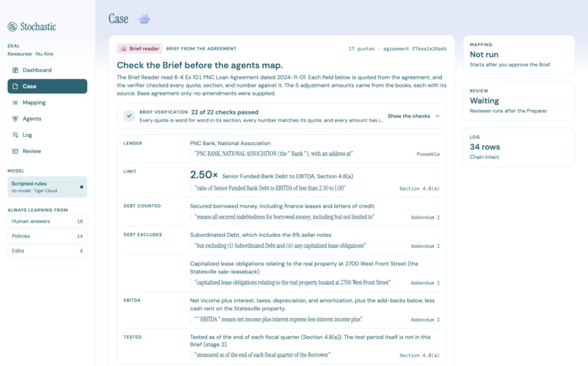Viewport: 588px width, 366px height.
Task: Click the Policies count 14
Action: coord(80,236)
